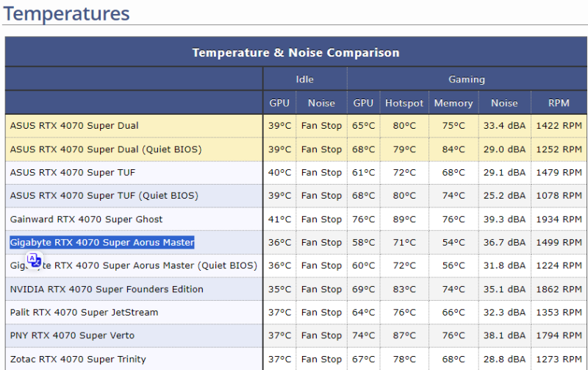
Task: Click the RPM column header
Action: pos(559,103)
